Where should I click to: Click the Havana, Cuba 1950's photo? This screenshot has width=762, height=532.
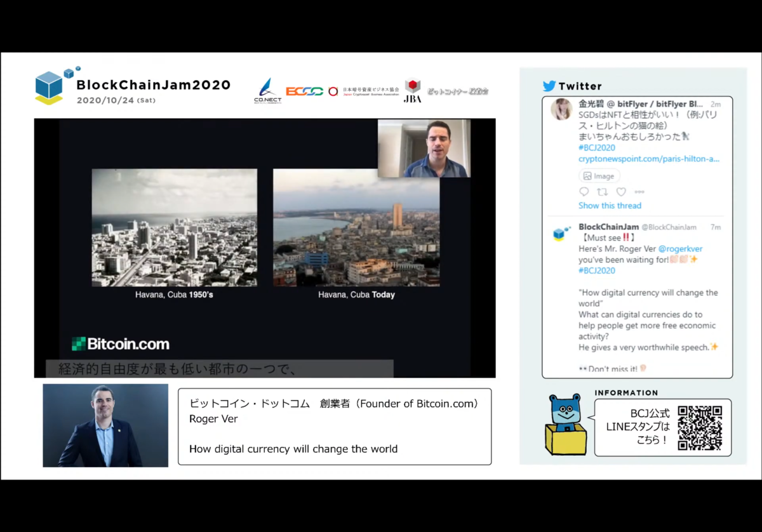click(175, 227)
